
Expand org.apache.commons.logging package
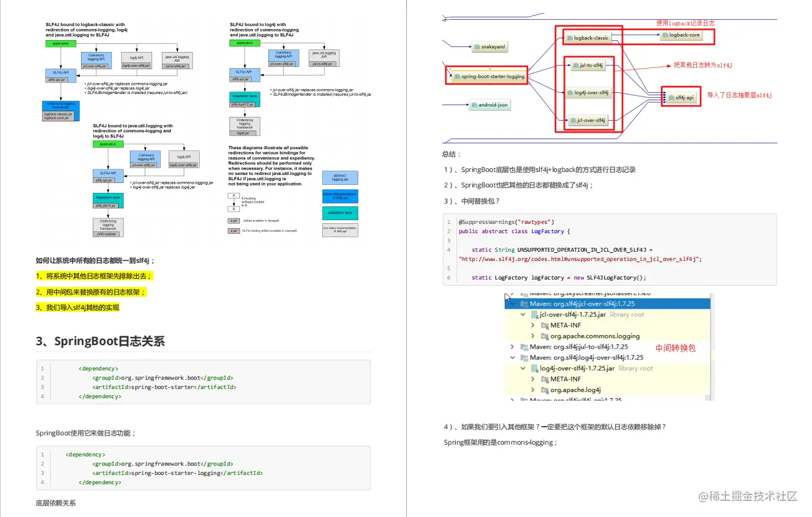click(x=534, y=336)
